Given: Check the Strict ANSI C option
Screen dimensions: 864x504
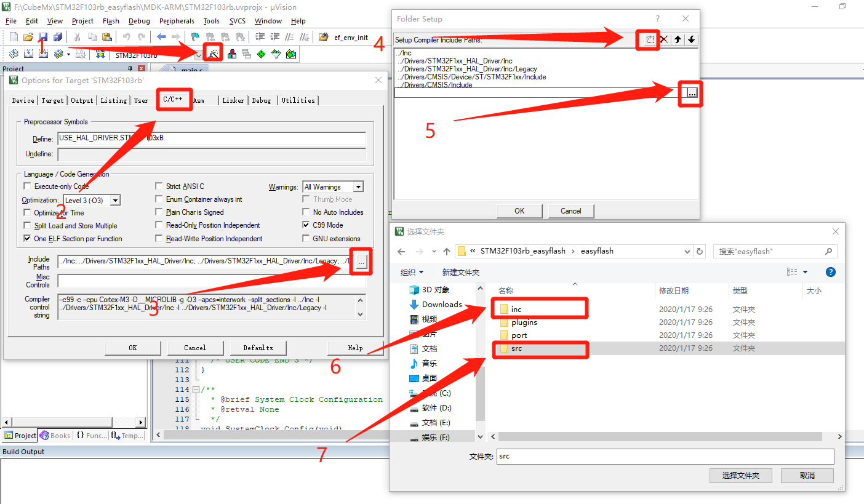Looking at the screenshot, I should click(x=159, y=186).
